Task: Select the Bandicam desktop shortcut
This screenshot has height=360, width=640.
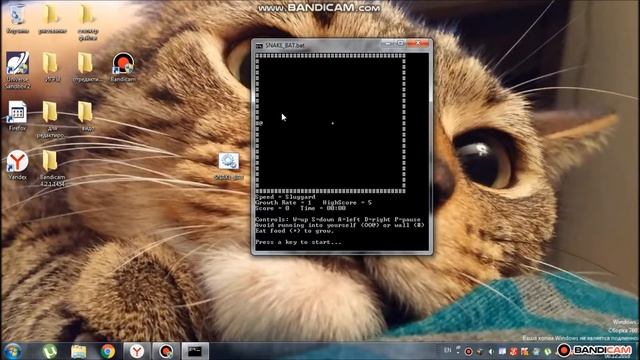Action: coord(123,67)
